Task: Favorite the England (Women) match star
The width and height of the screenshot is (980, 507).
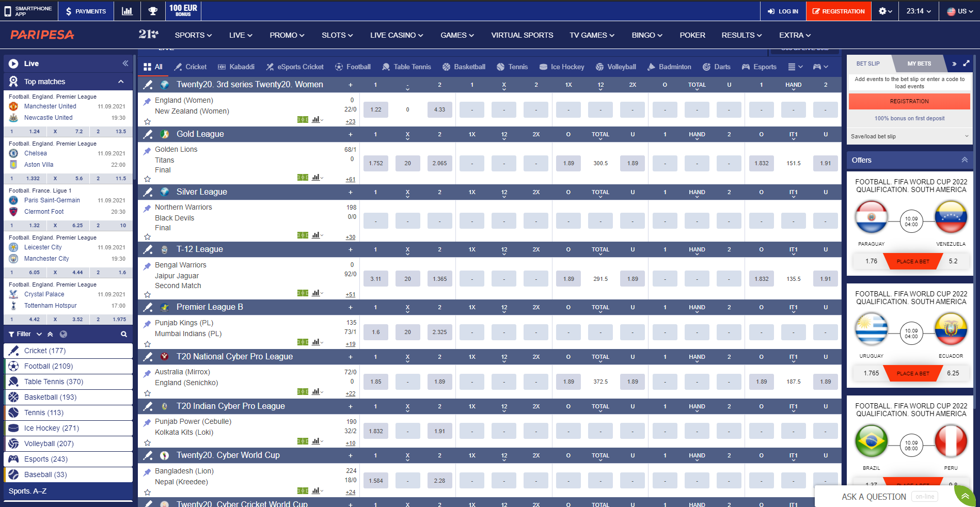Action: tap(148, 122)
